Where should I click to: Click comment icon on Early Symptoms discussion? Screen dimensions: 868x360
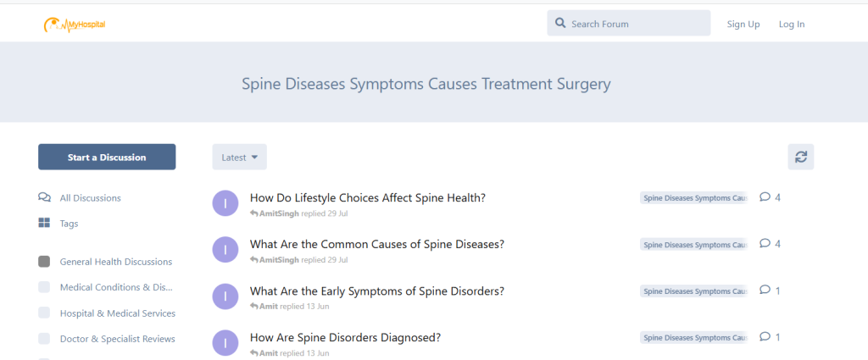[765, 291]
